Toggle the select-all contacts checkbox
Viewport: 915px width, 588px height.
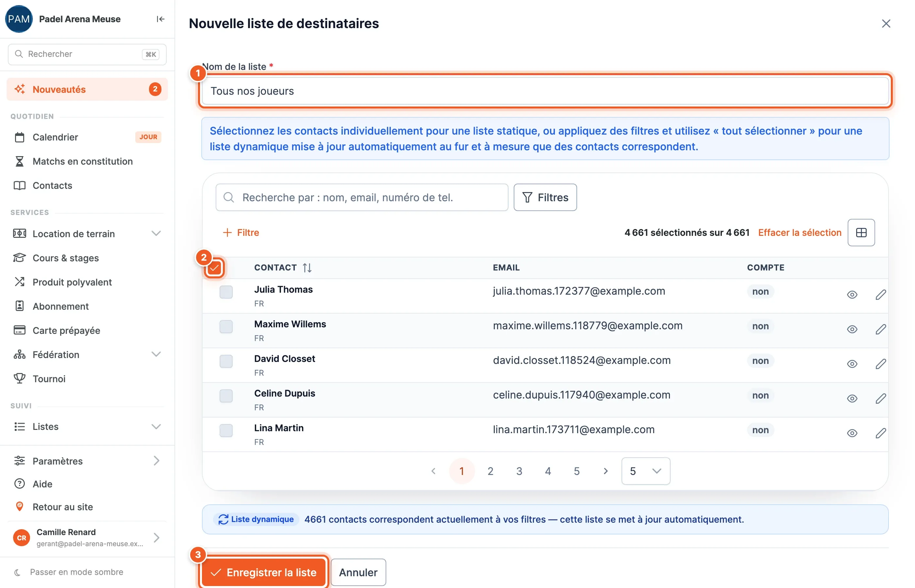tap(214, 268)
